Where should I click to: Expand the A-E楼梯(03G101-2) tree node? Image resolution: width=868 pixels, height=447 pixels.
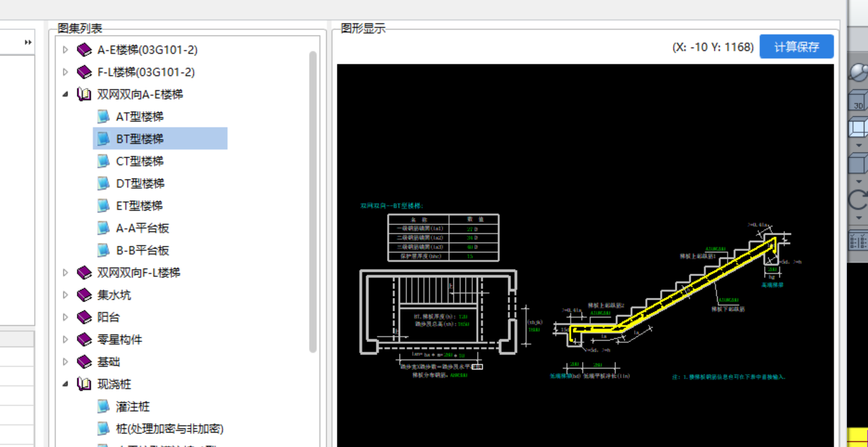66,50
